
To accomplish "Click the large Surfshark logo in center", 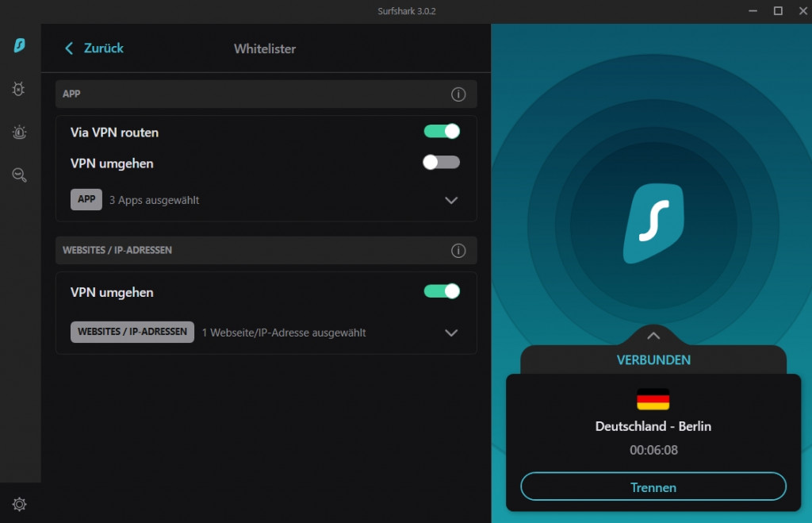I will pyautogui.click(x=653, y=223).
